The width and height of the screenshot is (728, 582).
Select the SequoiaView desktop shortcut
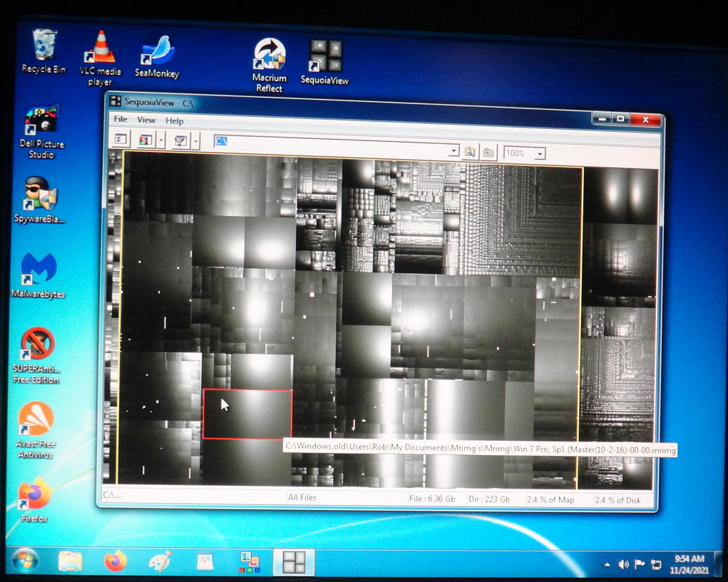pos(324,62)
